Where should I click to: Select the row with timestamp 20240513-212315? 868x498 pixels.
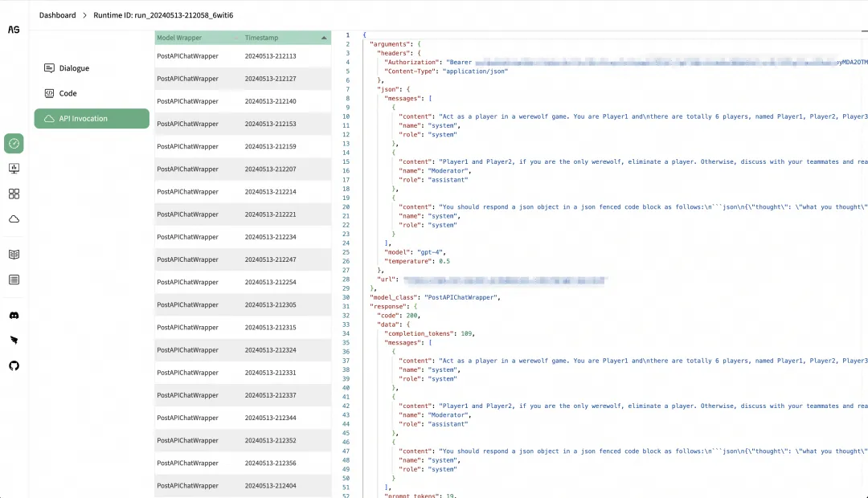pos(243,328)
